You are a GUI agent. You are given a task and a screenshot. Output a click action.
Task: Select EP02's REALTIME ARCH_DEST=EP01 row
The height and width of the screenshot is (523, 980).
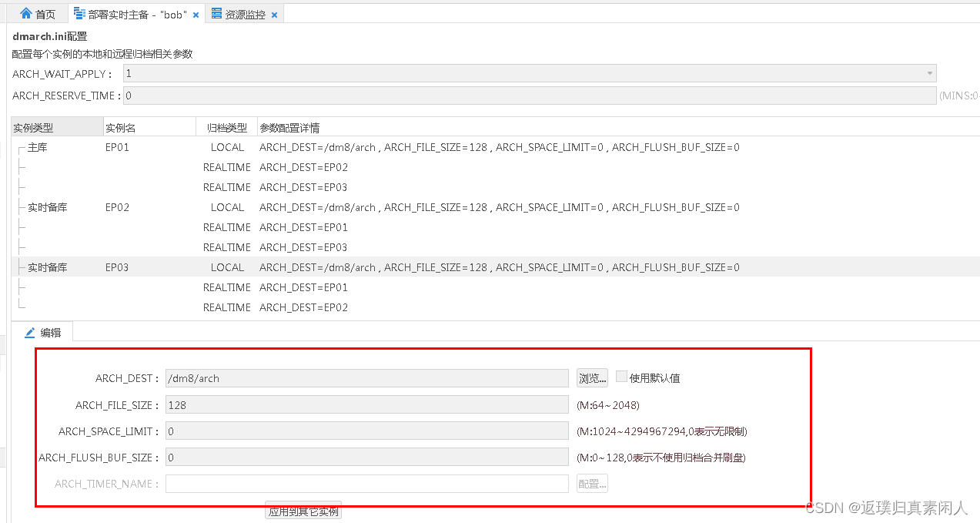pos(496,227)
